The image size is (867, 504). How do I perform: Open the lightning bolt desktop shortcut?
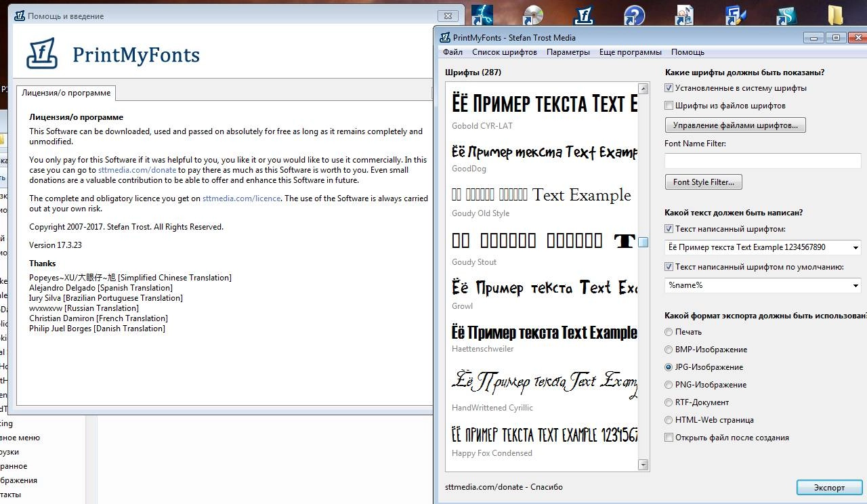pyautogui.click(x=482, y=15)
